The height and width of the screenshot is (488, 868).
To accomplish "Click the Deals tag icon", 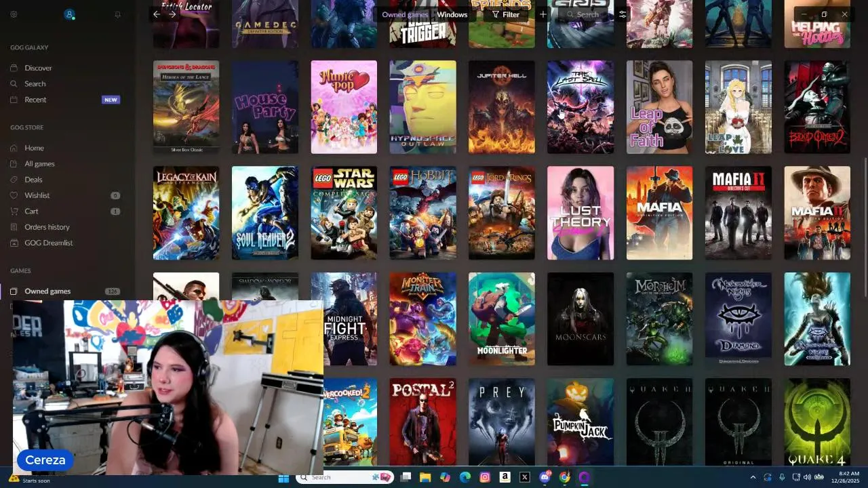I will point(14,180).
